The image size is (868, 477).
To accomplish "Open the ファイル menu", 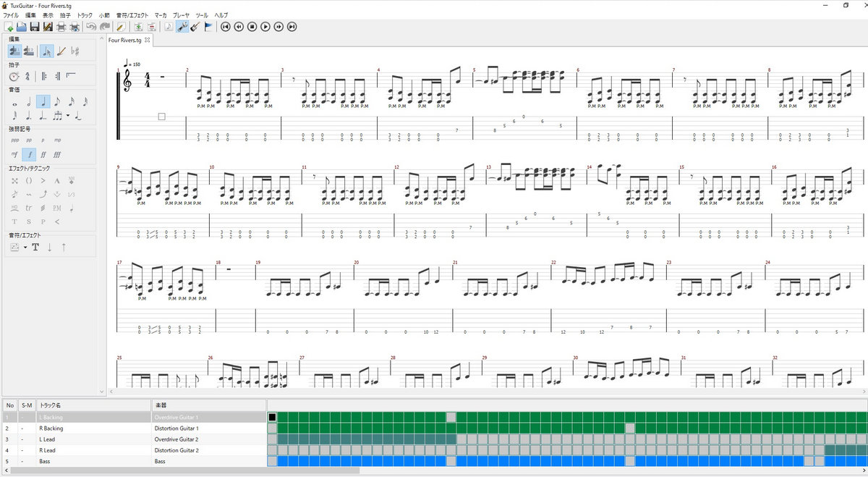I will pos(11,14).
